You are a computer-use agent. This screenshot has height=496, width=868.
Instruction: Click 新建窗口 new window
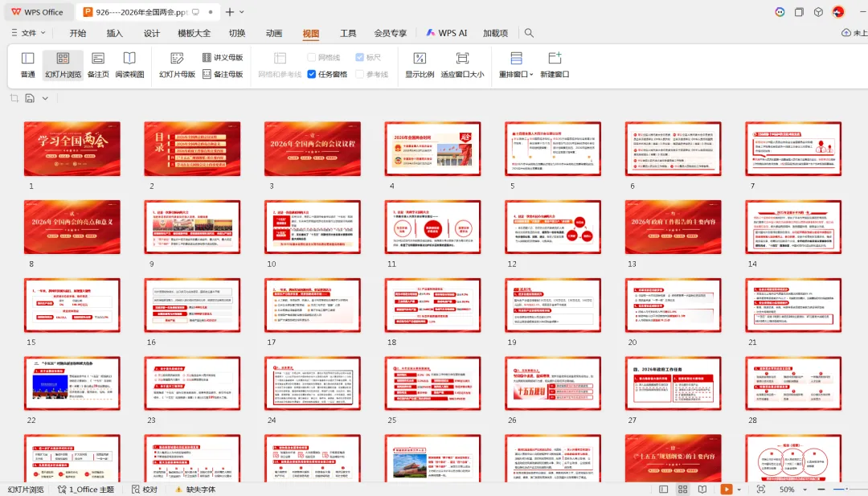coord(555,65)
